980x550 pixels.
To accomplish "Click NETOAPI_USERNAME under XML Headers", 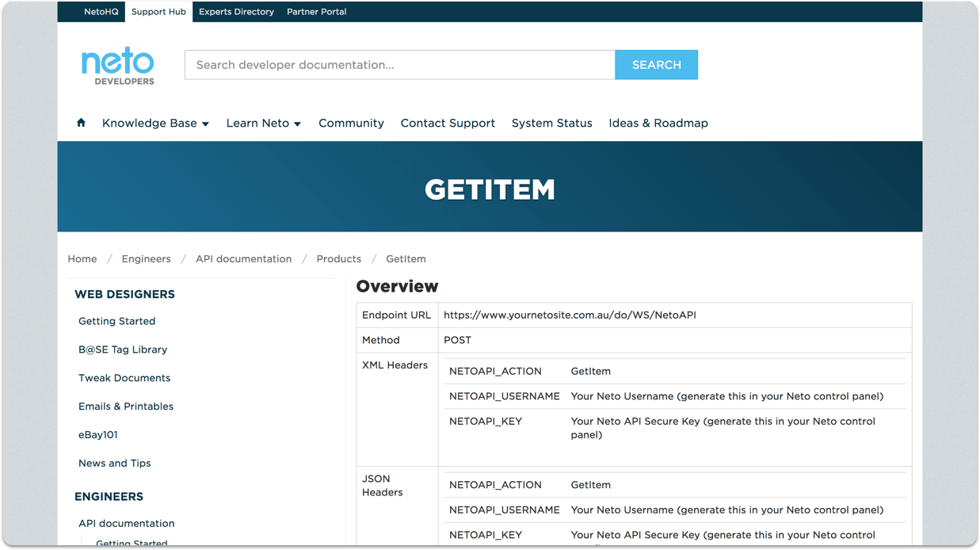I will click(505, 396).
